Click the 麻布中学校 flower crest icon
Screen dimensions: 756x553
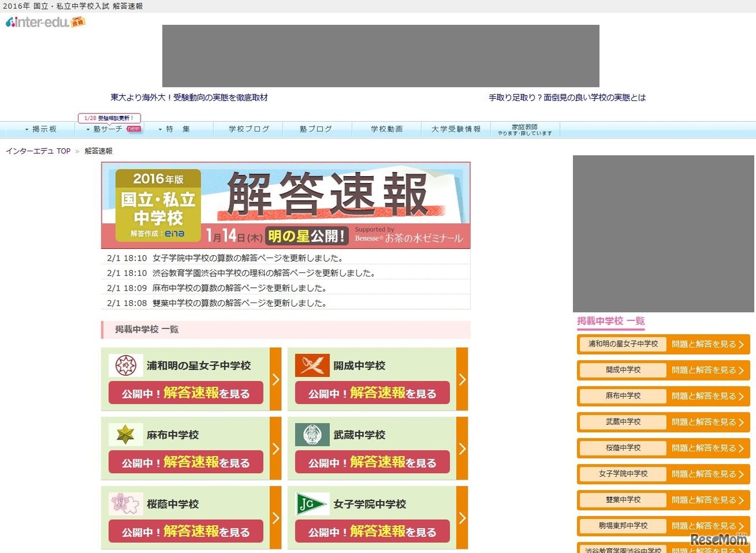point(126,434)
